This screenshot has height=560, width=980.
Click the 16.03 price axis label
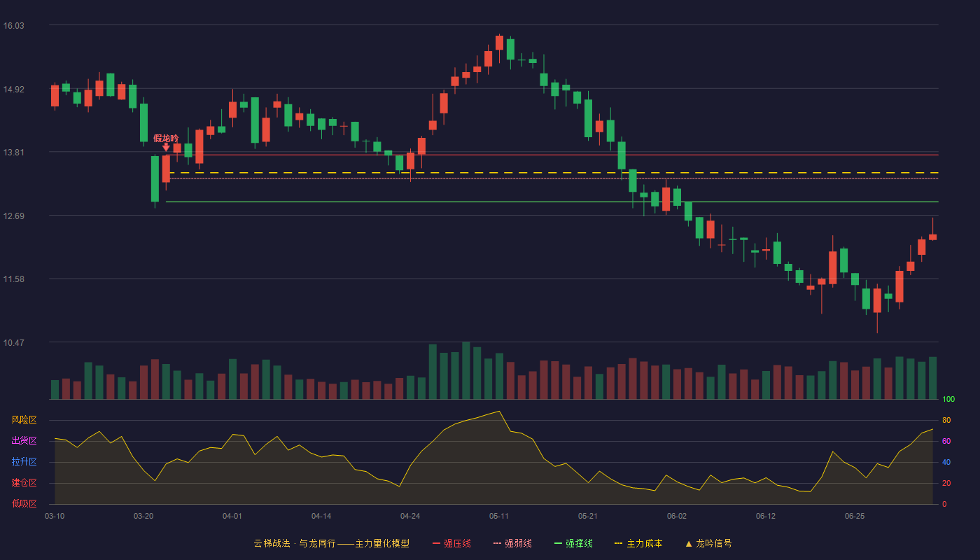point(14,26)
